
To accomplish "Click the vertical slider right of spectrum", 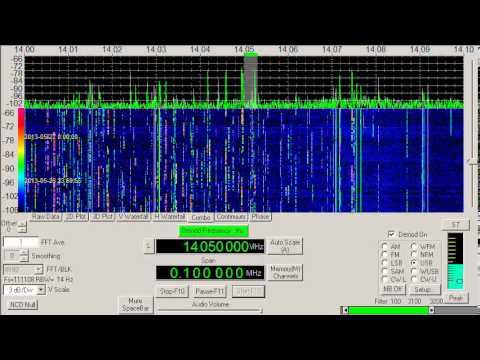I will [472, 163].
